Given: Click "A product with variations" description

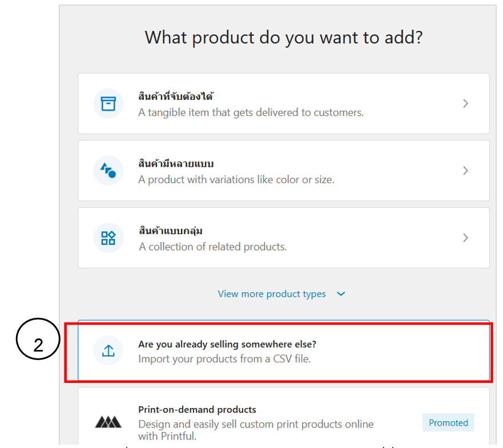Looking at the screenshot, I should (236, 180).
